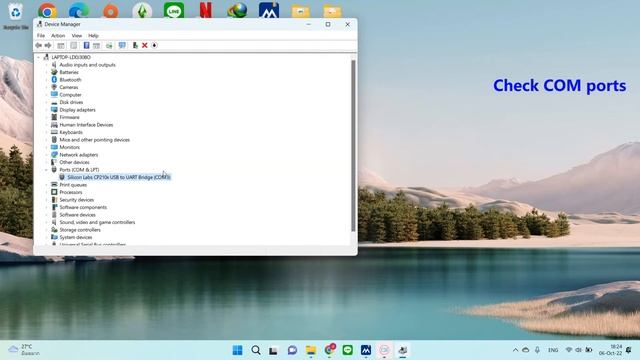
Task: Expand the Network adapters arrow
Action: click(47, 155)
